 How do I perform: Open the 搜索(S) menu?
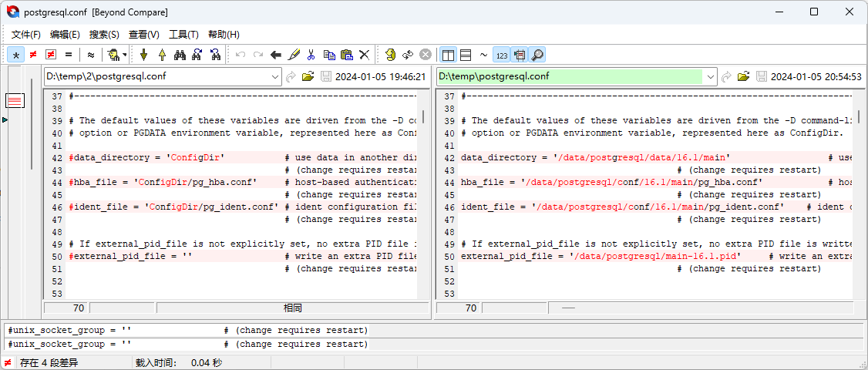pyautogui.click(x=104, y=35)
